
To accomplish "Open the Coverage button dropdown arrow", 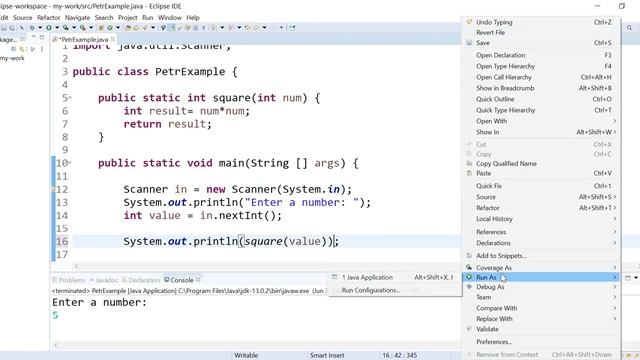I will [x=74, y=28].
